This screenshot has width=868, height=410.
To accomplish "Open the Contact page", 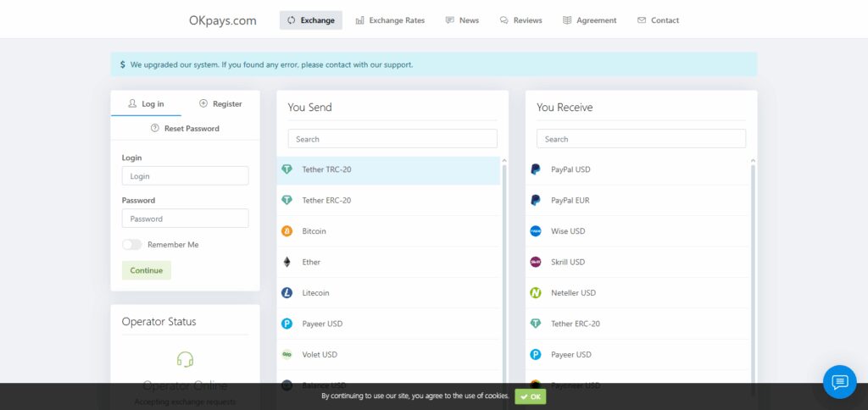I will click(658, 20).
